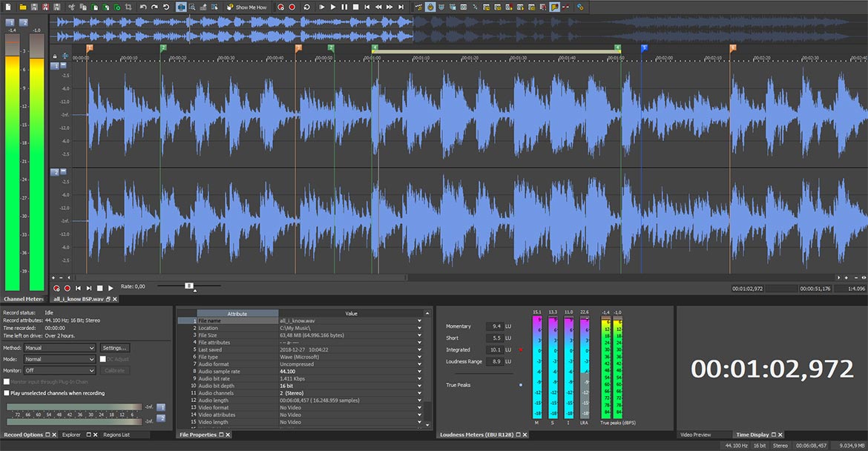This screenshot has height=451, width=868.
Task: Cut the selection using the scissors icon
Action: 71,7
